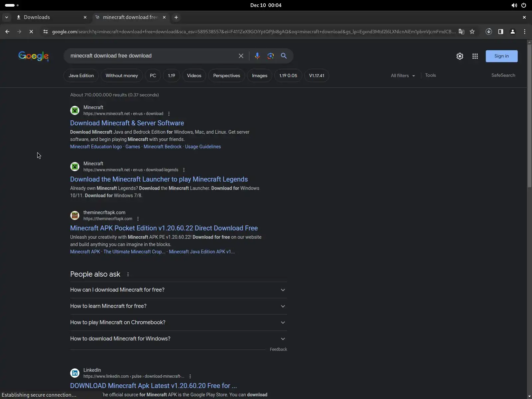Open Download Minecraft & Server Software result

(127, 123)
